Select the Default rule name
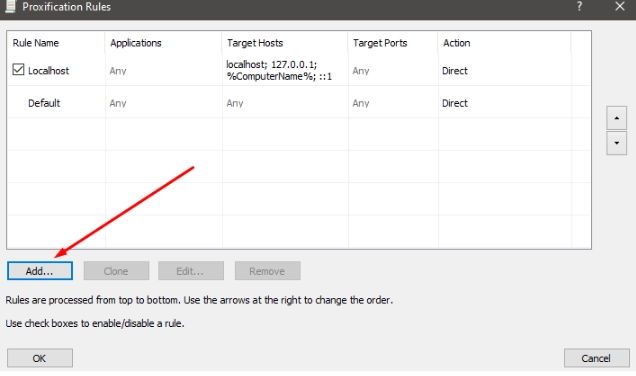Screen dimensions: 636x376 pyautogui.click(x=44, y=103)
